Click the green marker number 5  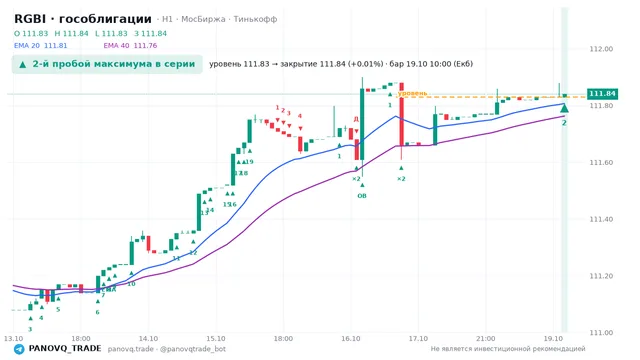(58, 309)
